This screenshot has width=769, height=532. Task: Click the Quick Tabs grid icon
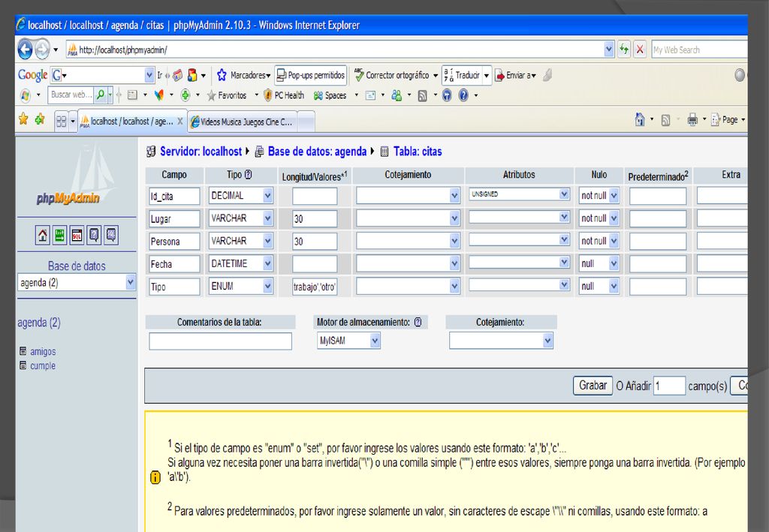(61, 121)
